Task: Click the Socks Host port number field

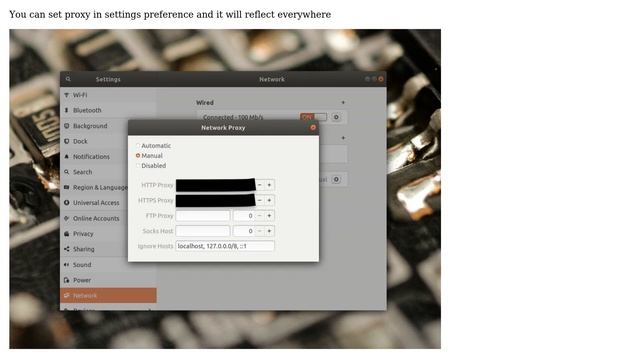Action: point(244,231)
